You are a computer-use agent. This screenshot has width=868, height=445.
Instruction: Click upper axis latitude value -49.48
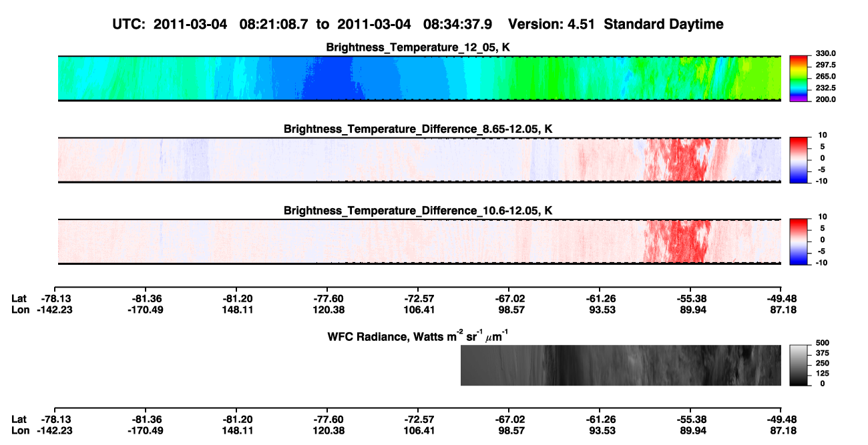point(781,298)
